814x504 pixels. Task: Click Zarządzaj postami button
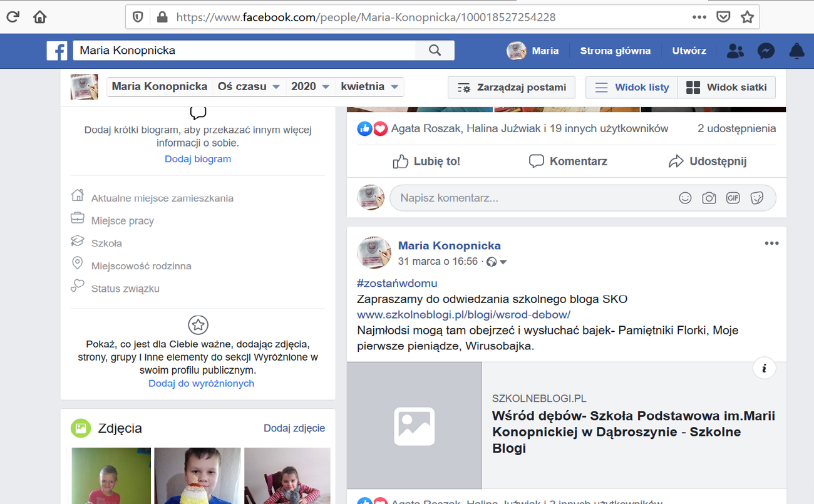click(x=512, y=88)
